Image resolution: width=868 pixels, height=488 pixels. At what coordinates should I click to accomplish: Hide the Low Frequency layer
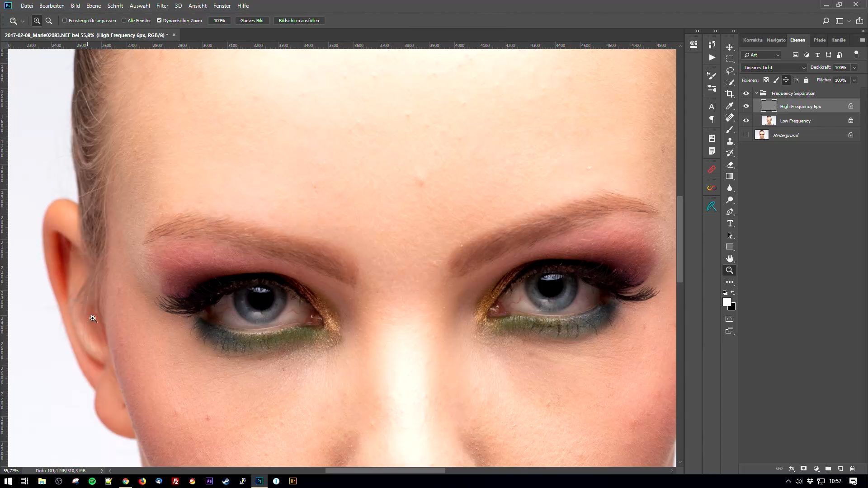pos(746,121)
